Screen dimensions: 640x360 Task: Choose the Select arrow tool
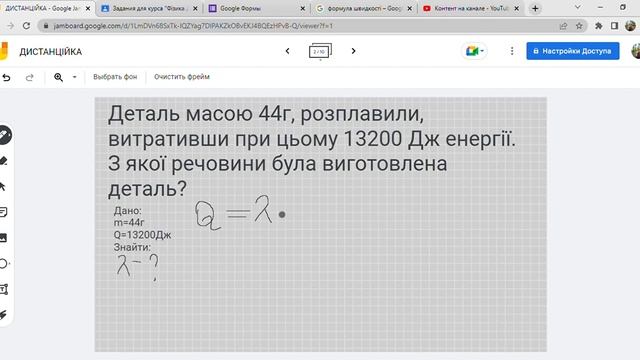pyautogui.click(x=3, y=187)
